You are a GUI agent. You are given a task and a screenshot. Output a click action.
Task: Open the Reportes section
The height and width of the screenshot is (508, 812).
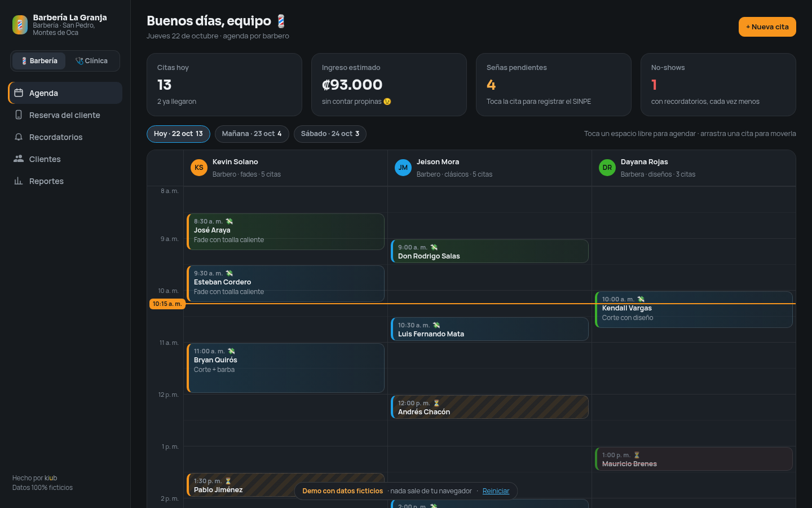pos(65,181)
